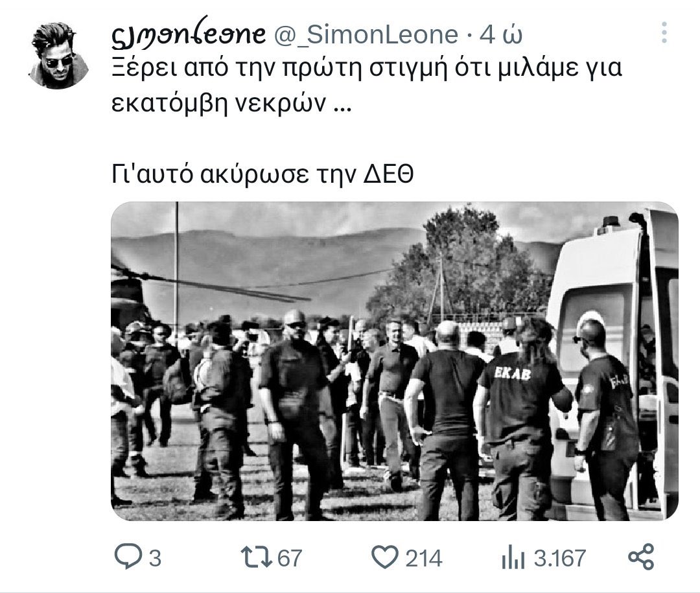
Task: Tap the share icon below the photo
Action: (x=641, y=557)
